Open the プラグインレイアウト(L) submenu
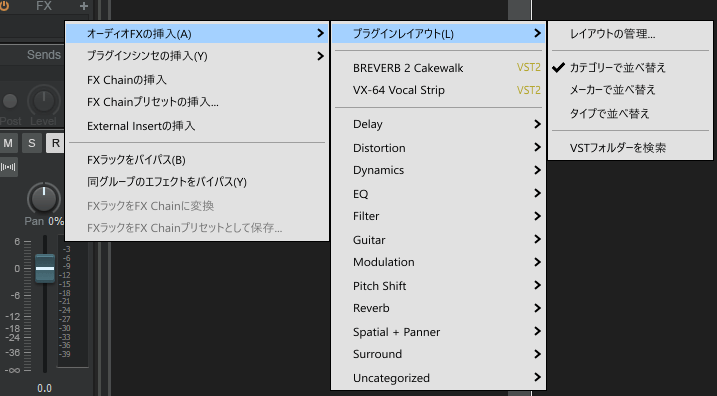This screenshot has height=396, width=717. pyautogui.click(x=438, y=33)
